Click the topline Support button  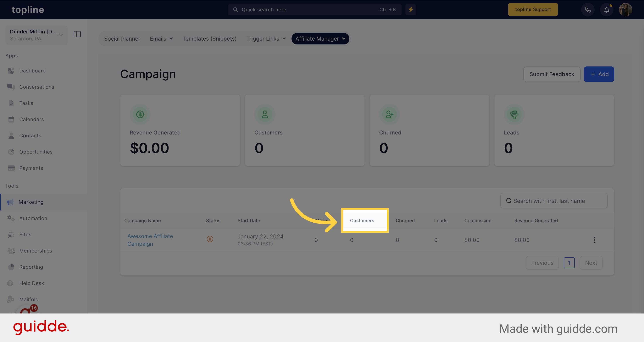point(533,9)
